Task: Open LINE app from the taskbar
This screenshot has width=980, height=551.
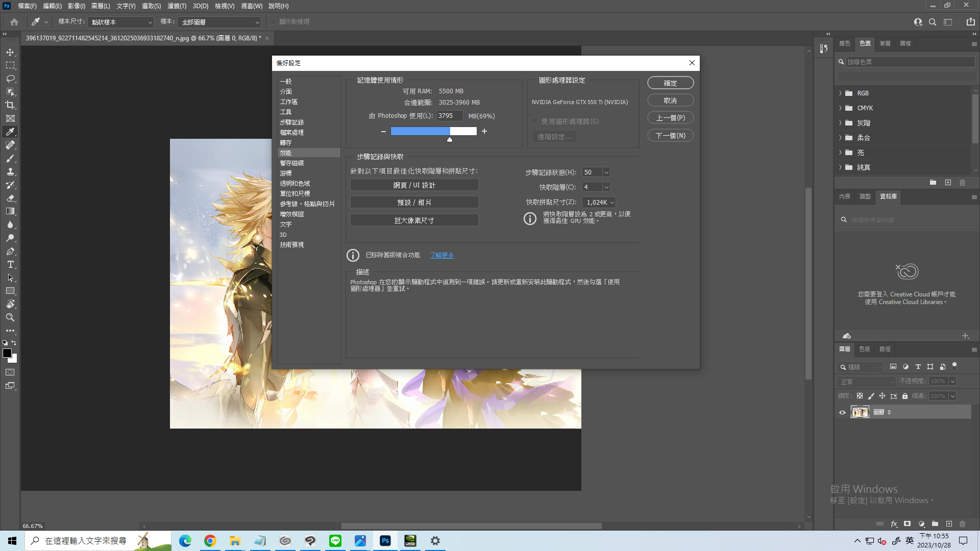Action: [x=335, y=541]
